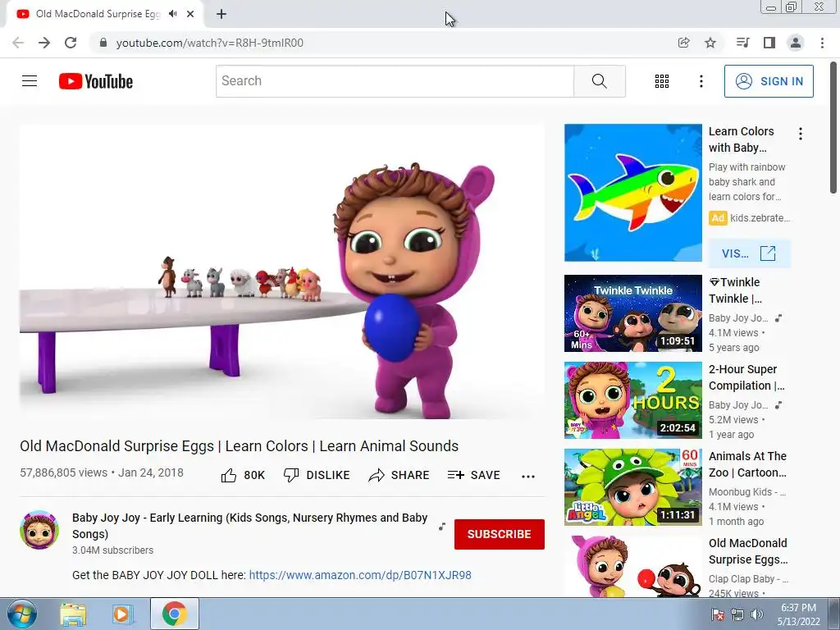The image size is (840, 630).
Task: Click the search magnifier button
Action: pyautogui.click(x=600, y=81)
